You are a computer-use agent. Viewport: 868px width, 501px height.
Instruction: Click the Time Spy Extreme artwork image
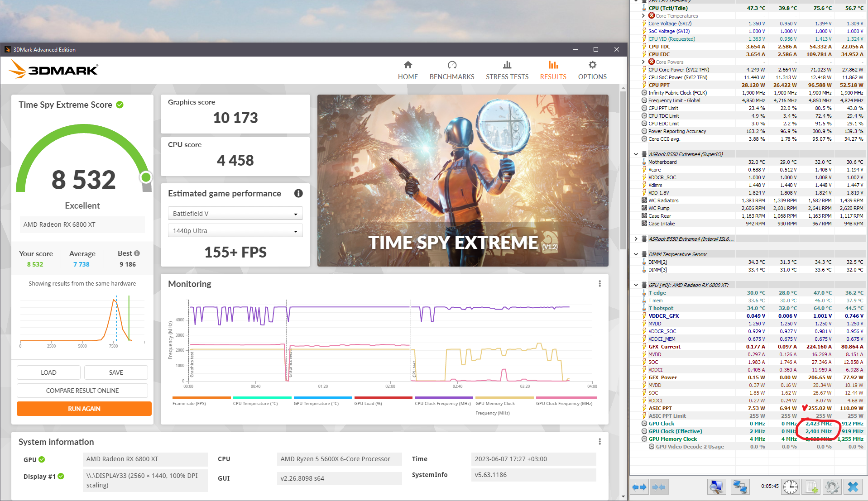[x=463, y=181]
